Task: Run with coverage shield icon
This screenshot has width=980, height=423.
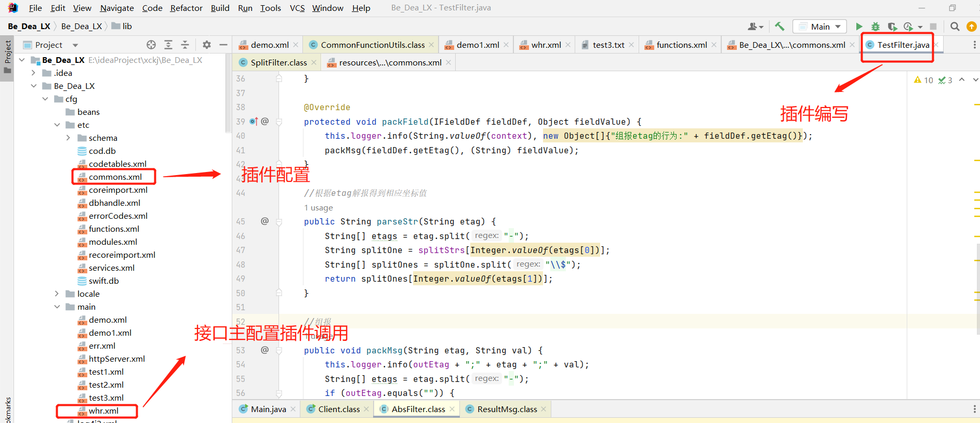Action: 892,26
